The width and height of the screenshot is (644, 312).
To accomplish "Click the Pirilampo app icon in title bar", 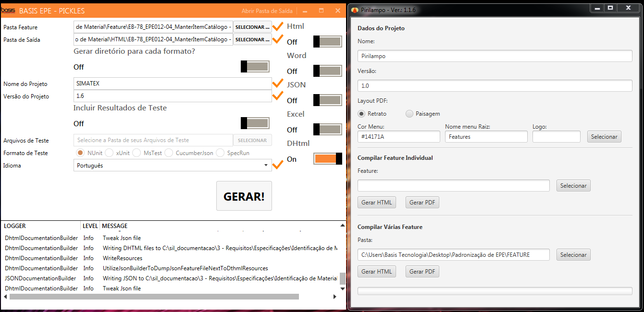I will (x=355, y=10).
